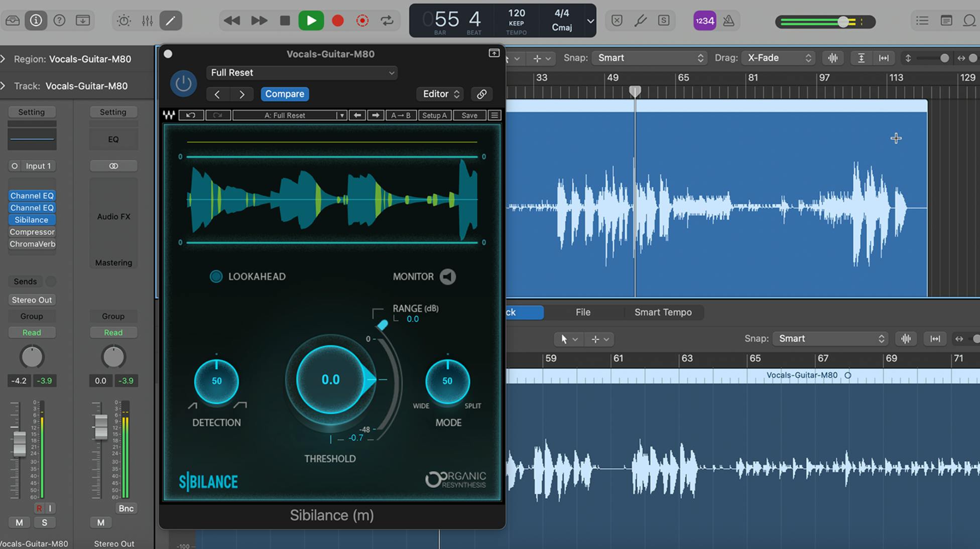Toggle Cycle loop mode

(x=387, y=21)
